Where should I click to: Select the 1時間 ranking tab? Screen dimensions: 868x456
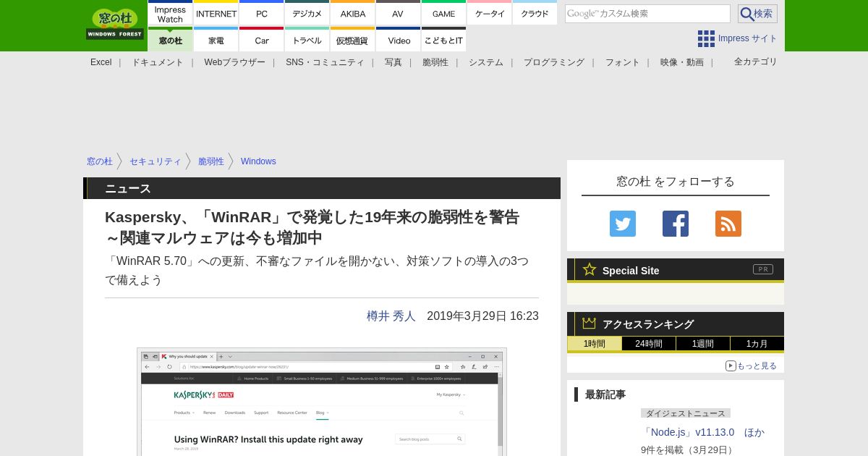[x=595, y=344]
